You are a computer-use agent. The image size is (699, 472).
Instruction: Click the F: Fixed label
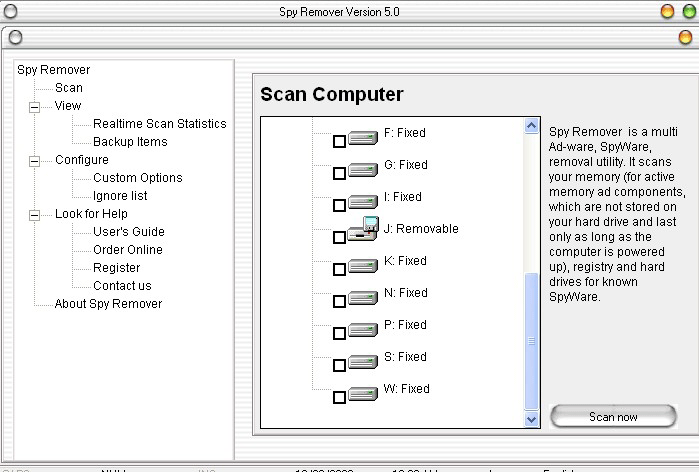405,133
